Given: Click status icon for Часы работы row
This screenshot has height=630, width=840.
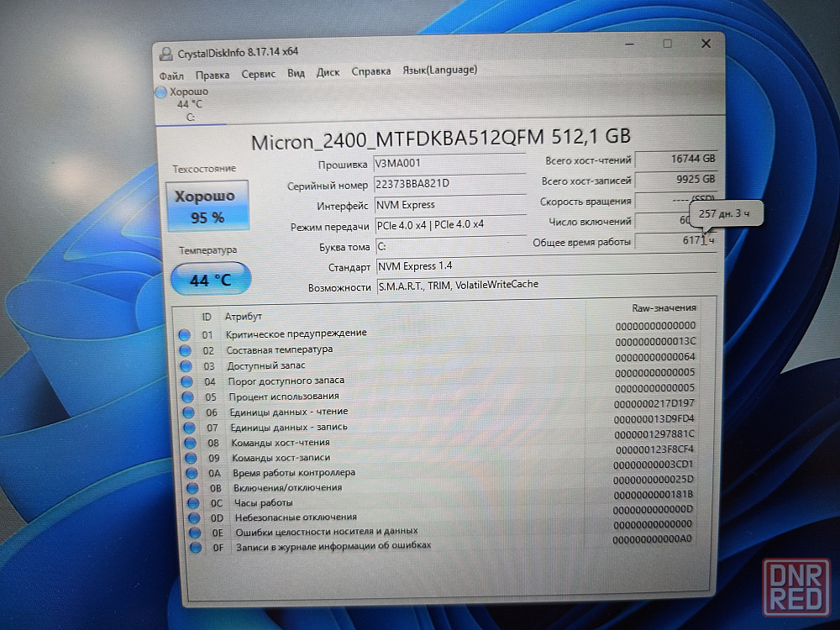Looking at the screenshot, I should (193, 503).
